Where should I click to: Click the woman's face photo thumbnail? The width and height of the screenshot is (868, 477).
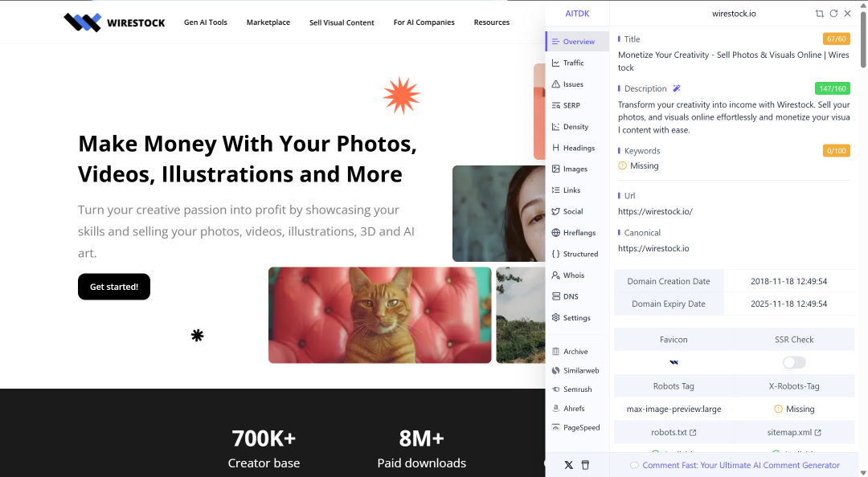(x=499, y=214)
